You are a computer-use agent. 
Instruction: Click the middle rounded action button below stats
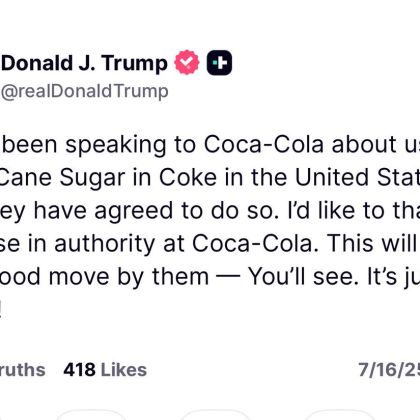click(x=215, y=415)
